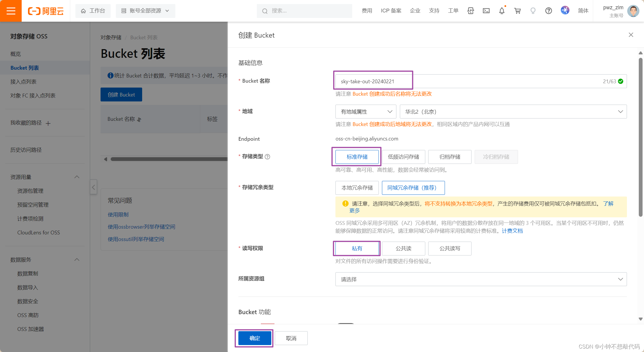Click the bucket table horizontal scrollbar
The height and width of the screenshot is (352, 644).
tap(169, 159)
